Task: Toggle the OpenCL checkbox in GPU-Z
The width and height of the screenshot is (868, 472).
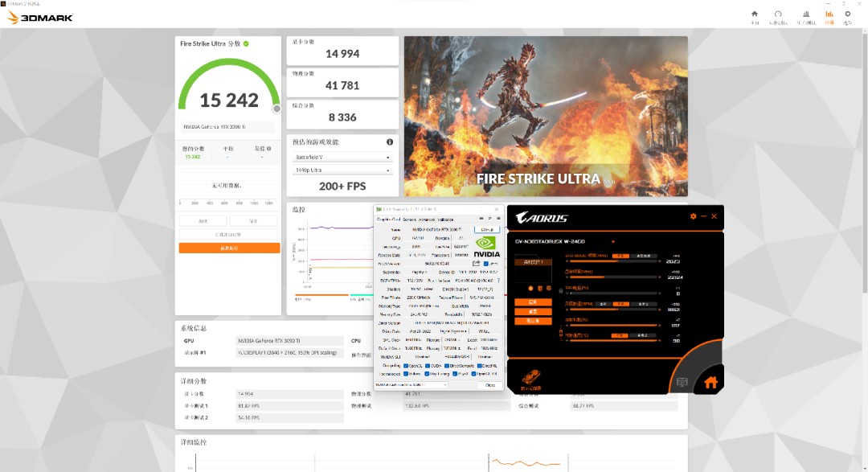Action: click(x=406, y=366)
